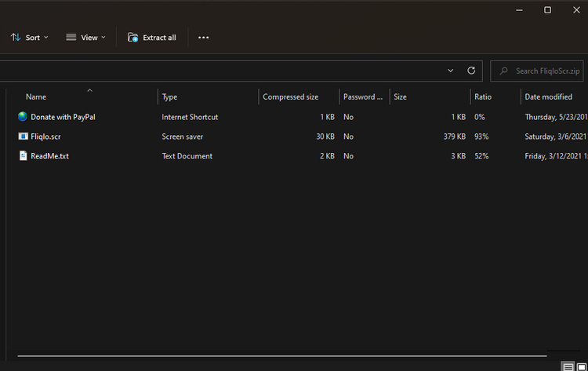Click the 0% ratio cell

480,117
